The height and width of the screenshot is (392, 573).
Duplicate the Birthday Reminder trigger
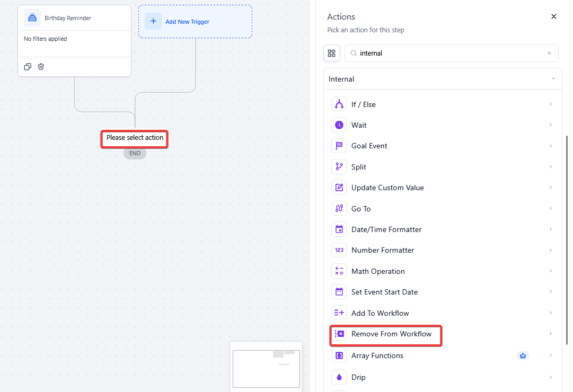pos(28,67)
